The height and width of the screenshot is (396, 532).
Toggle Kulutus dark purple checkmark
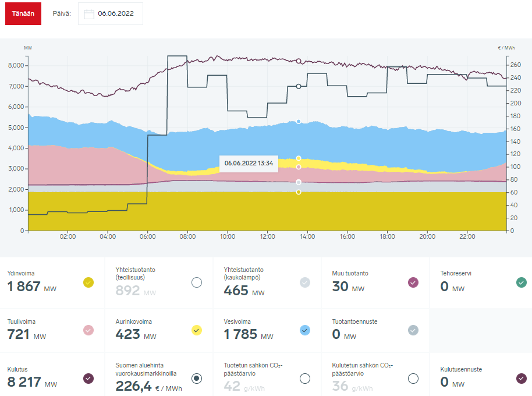click(x=88, y=379)
